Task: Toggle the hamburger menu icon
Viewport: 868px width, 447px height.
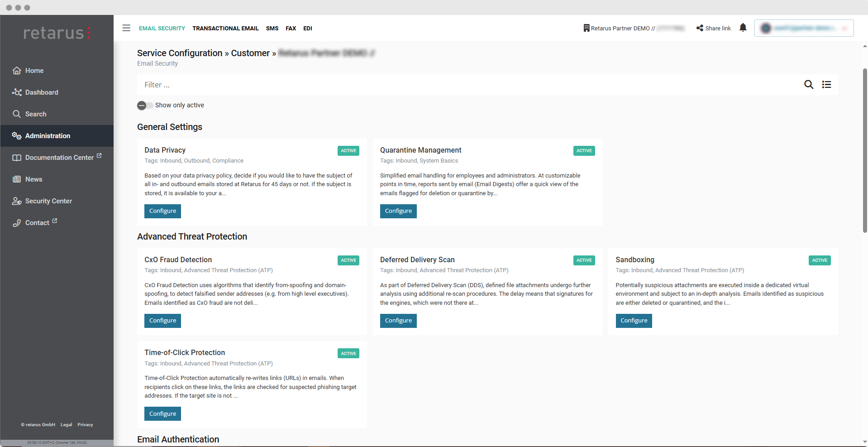Action: pyautogui.click(x=126, y=28)
